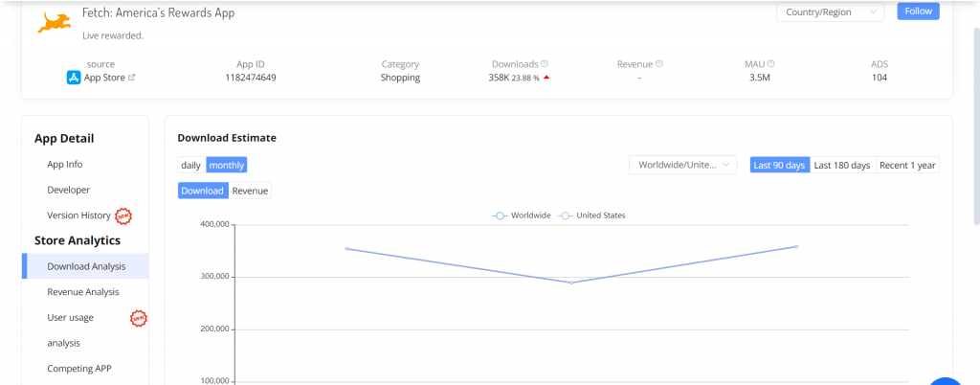Open the Country/Region dropdown
980x385 pixels.
(x=830, y=11)
